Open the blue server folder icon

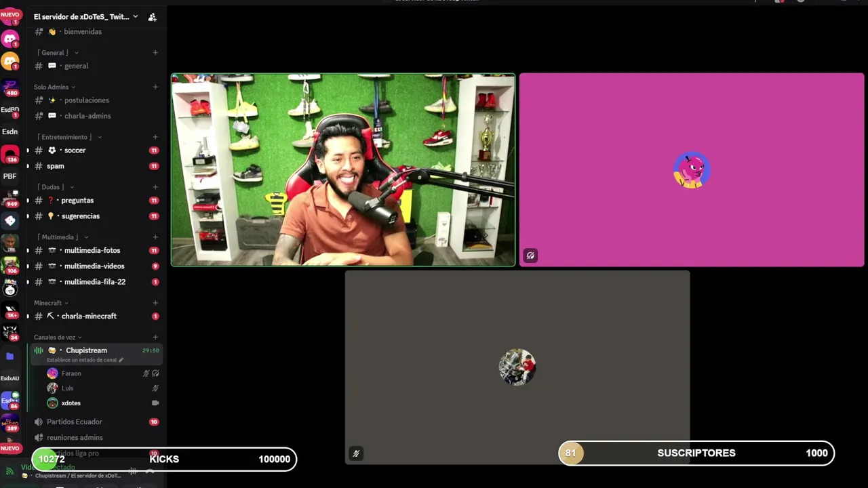10,356
